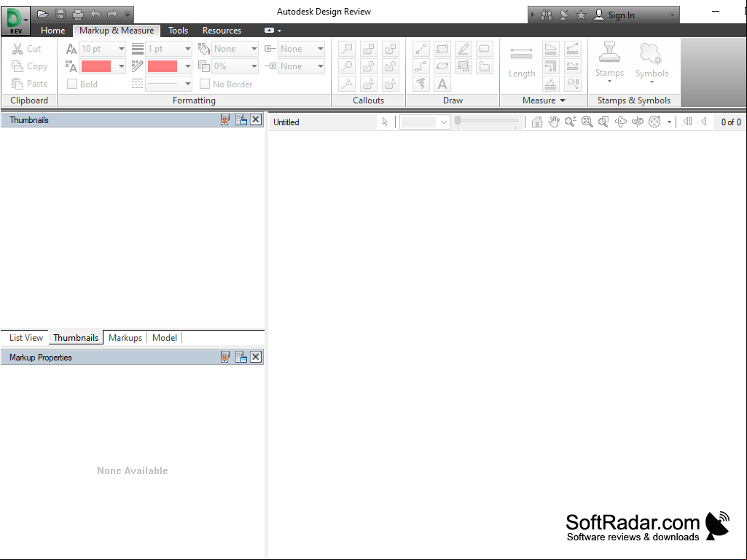
Task: Select the triangle callout tool
Action: coord(348,84)
